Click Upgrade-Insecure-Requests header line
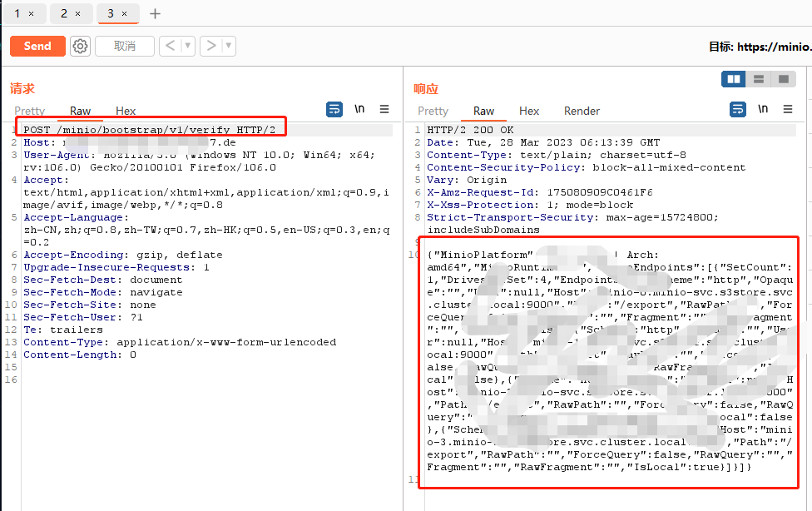The width and height of the screenshot is (812, 511). point(116,267)
